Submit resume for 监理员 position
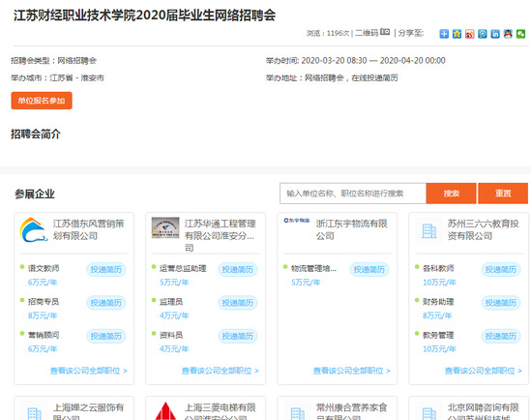The width and height of the screenshot is (531, 420). (238, 303)
